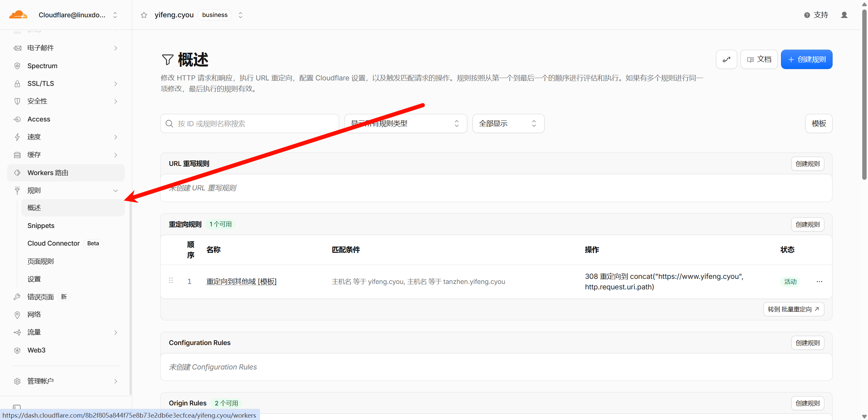Open Workers 路由 menu item
This screenshot has height=420, width=868.
click(66, 173)
